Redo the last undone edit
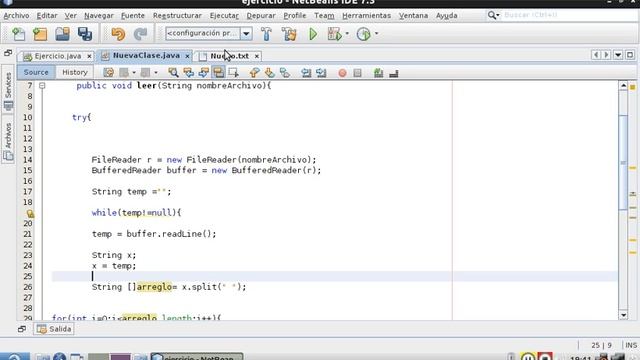The image size is (640, 360). pyautogui.click(x=140, y=34)
